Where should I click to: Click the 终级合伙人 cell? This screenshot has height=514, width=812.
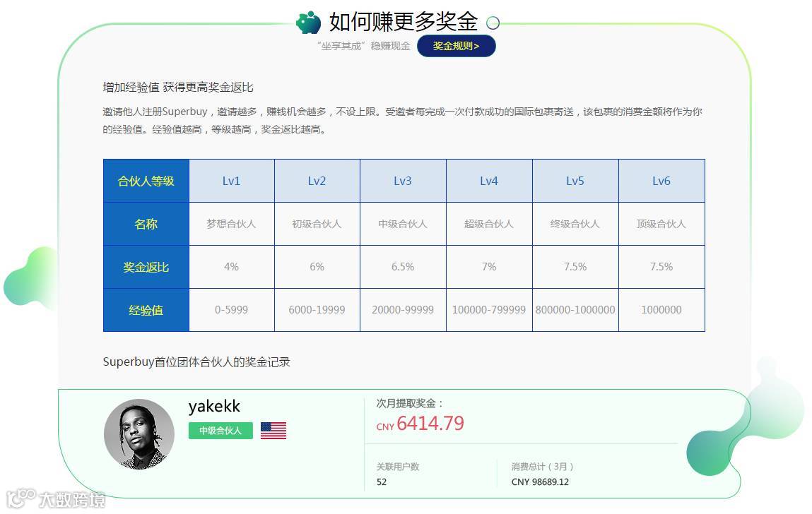click(x=575, y=224)
